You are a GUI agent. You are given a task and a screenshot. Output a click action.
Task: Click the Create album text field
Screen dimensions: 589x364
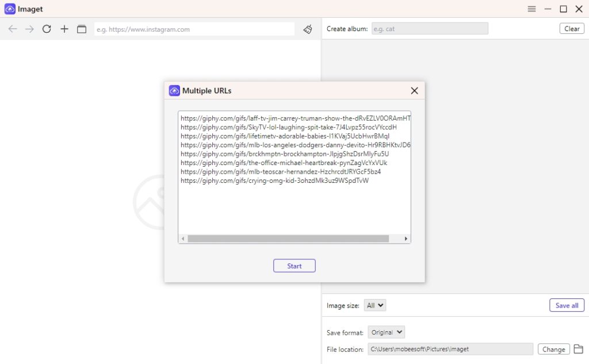pyautogui.click(x=430, y=28)
